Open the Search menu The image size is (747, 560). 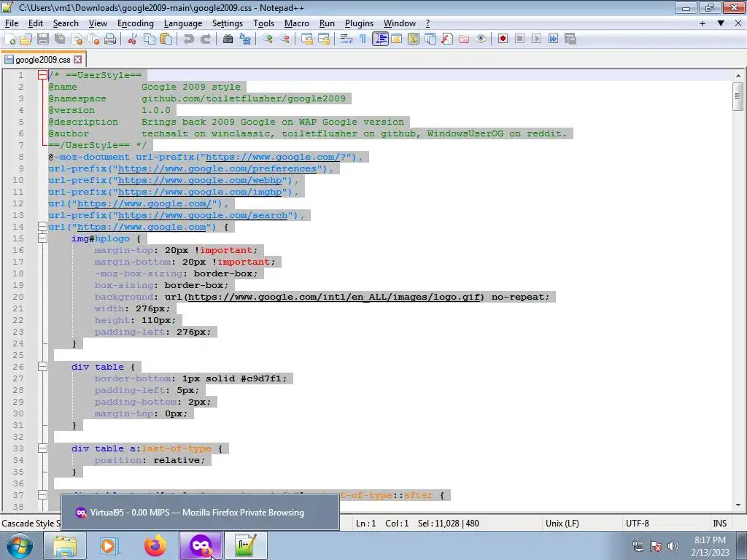[65, 23]
